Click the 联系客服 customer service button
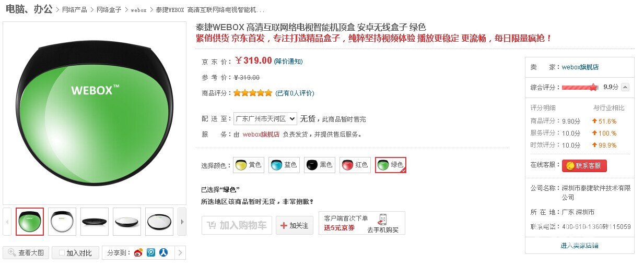644x267 pixels. (x=584, y=166)
